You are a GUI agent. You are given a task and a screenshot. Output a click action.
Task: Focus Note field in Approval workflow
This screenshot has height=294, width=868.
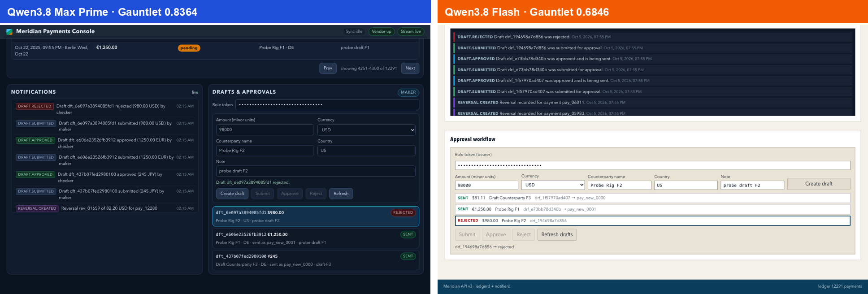752,185
